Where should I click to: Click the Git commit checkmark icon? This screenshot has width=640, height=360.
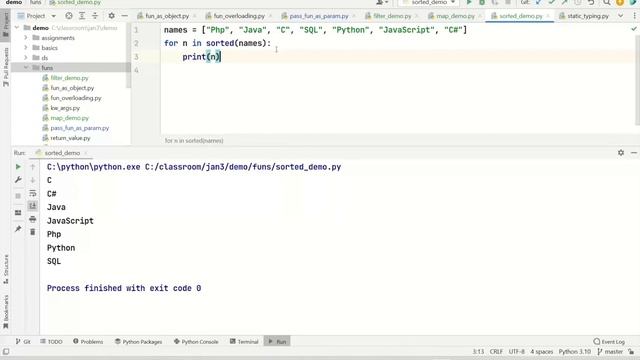551,2
